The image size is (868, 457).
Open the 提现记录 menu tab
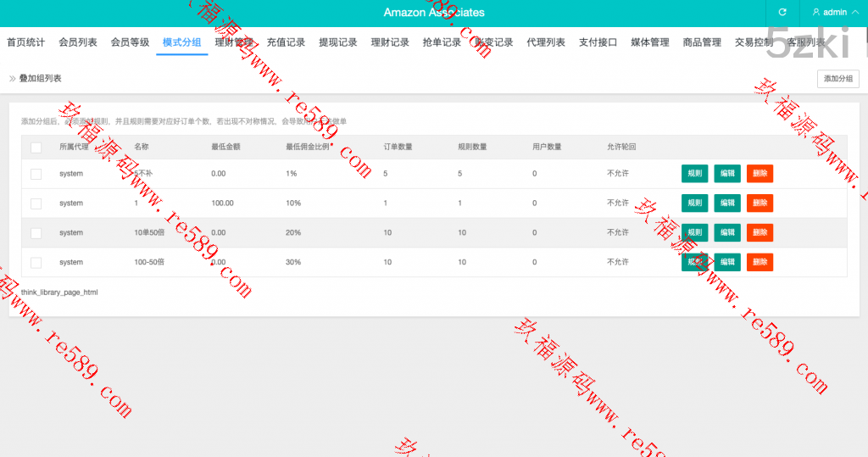click(x=338, y=42)
